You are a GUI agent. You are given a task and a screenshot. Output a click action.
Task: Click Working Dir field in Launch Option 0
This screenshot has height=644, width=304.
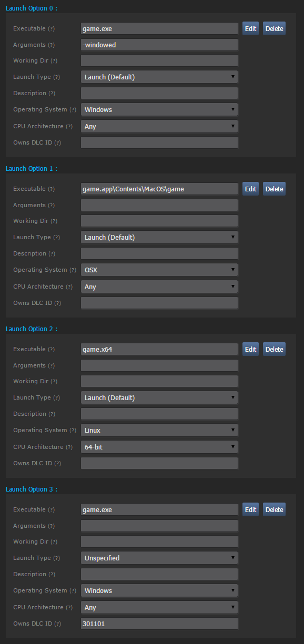click(x=159, y=60)
